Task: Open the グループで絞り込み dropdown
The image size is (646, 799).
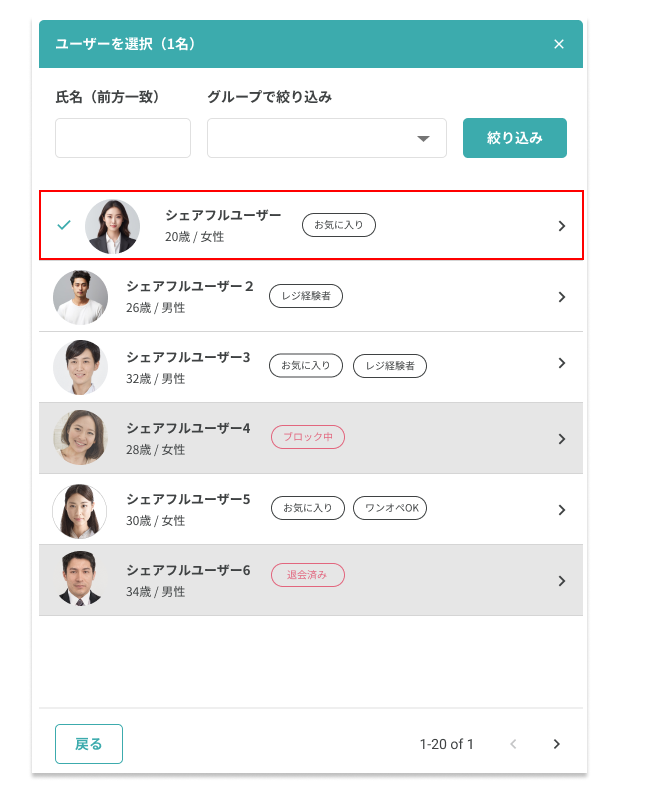Action: (x=326, y=138)
